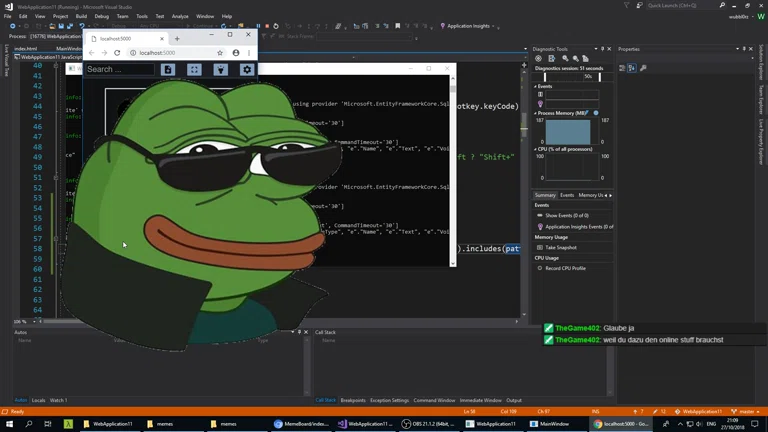Image resolution: width=768 pixels, height=432 pixels.
Task: Click Zoom Out magnifier in Diagnostic Tools
Action: pos(576,58)
